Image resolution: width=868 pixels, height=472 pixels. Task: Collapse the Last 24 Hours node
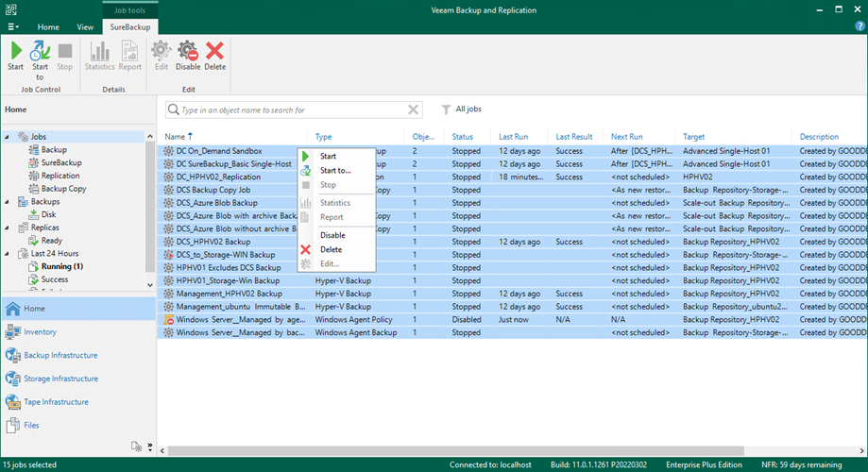tap(8, 253)
